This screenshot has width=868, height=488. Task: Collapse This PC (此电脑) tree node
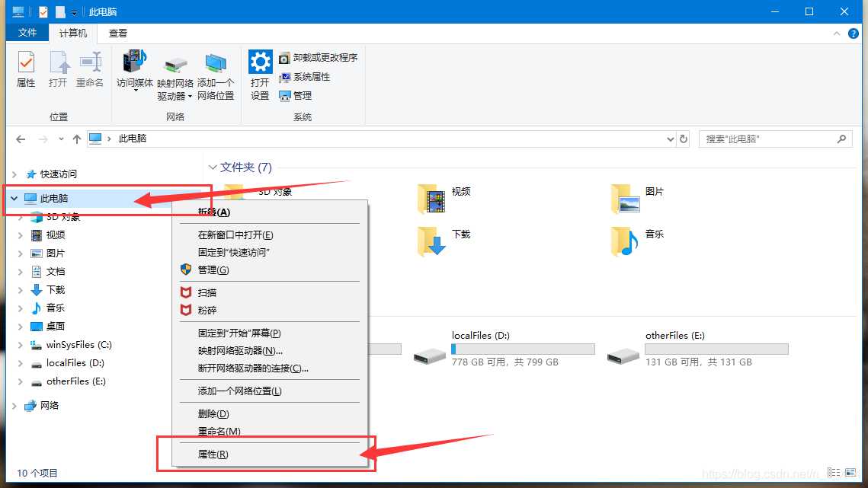coord(14,198)
